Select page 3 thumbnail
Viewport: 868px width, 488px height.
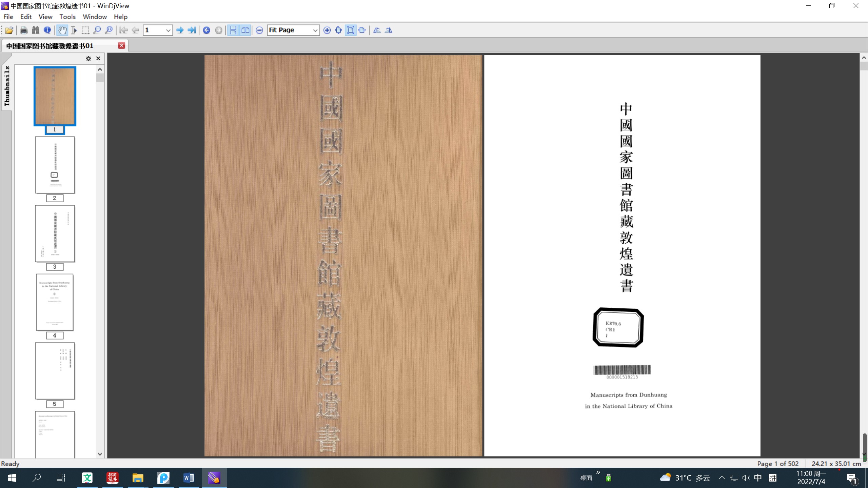click(55, 233)
